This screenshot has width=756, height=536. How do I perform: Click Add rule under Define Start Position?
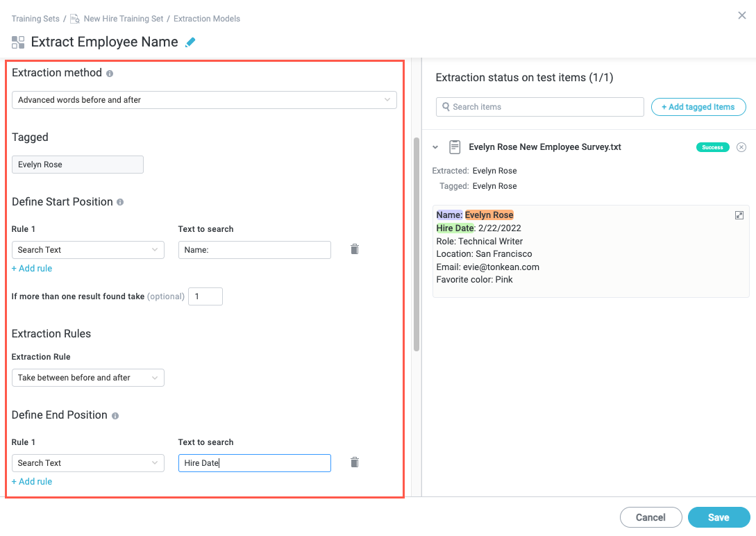[32, 269]
